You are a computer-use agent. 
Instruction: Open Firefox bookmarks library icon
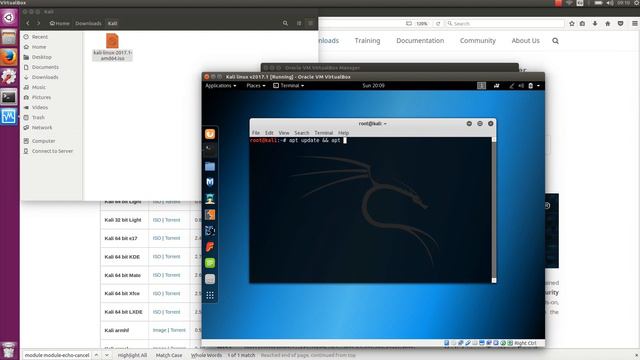point(582,24)
